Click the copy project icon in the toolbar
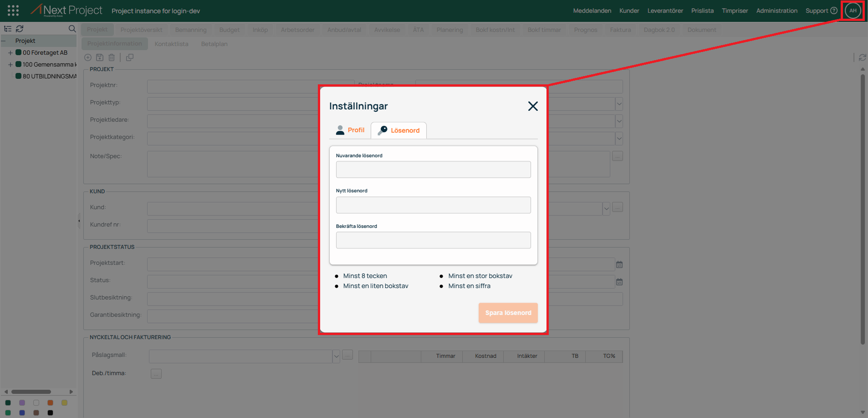 pos(130,57)
